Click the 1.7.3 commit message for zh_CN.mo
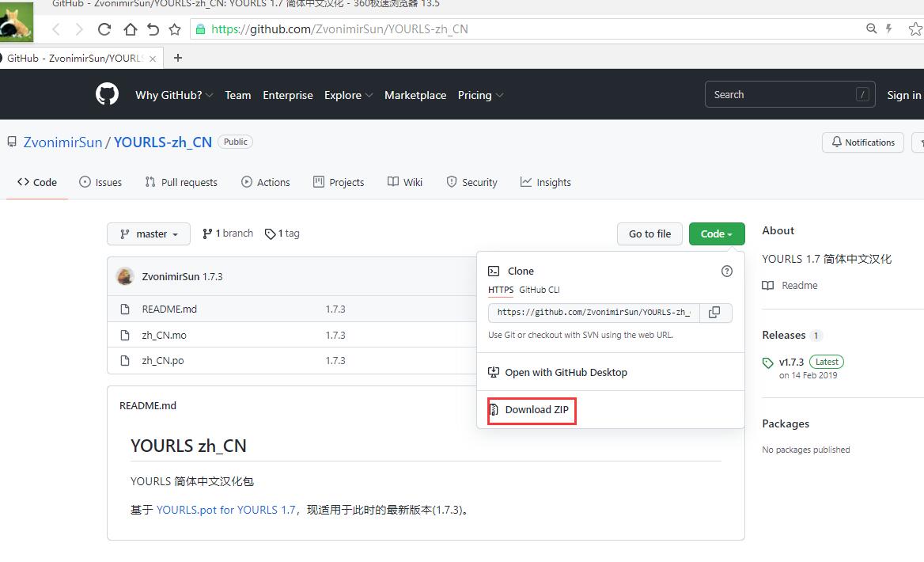This screenshot has width=924, height=562. pyautogui.click(x=335, y=335)
